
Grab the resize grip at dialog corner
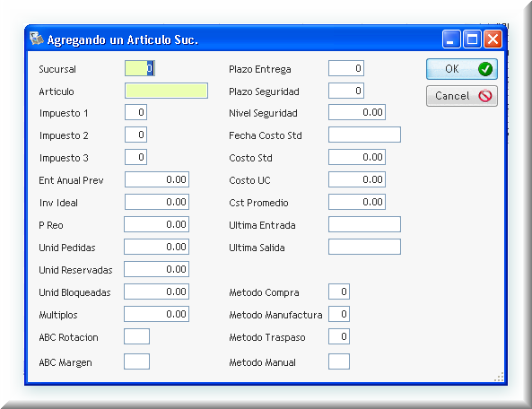[x=499, y=377]
